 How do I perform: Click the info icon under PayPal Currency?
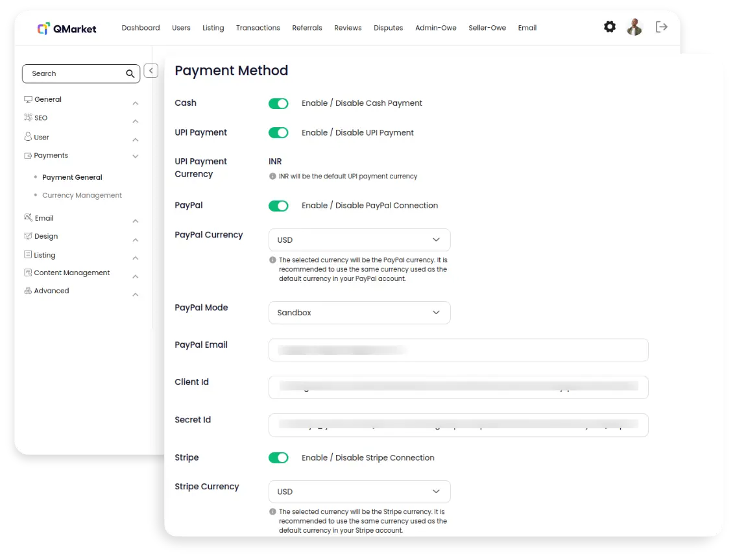click(x=272, y=260)
